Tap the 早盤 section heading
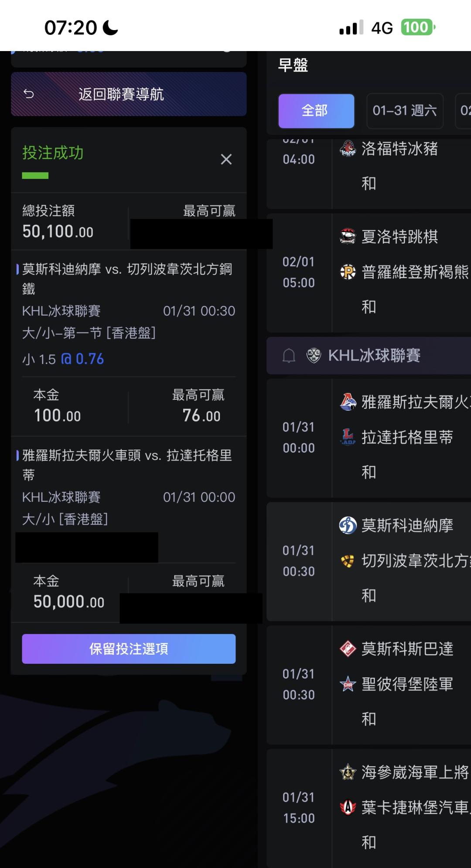The image size is (471, 868). point(293,65)
